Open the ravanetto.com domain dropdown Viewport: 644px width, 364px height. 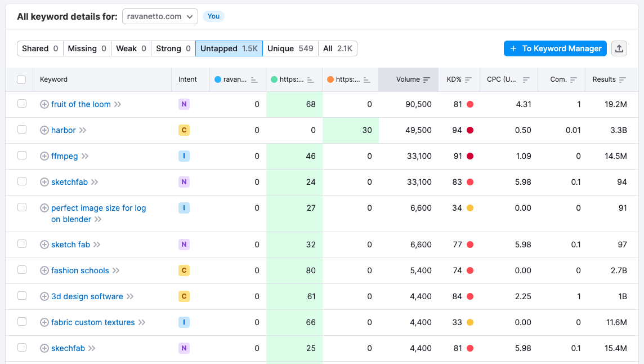coord(160,16)
